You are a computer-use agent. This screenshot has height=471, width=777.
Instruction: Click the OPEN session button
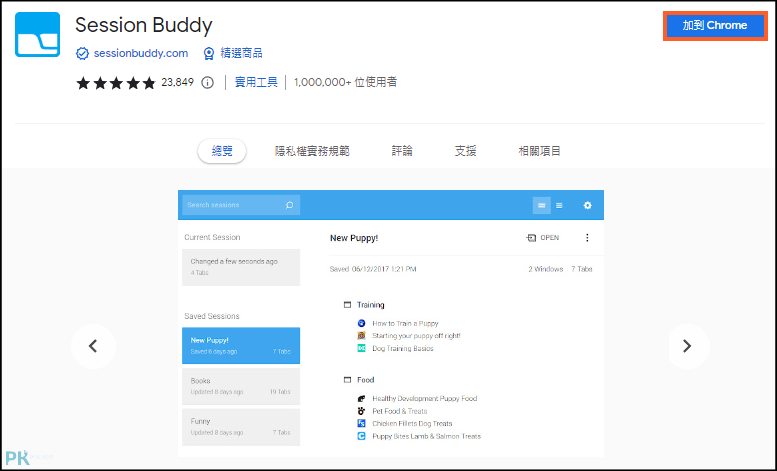pyautogui.click(x=542, y=238)
